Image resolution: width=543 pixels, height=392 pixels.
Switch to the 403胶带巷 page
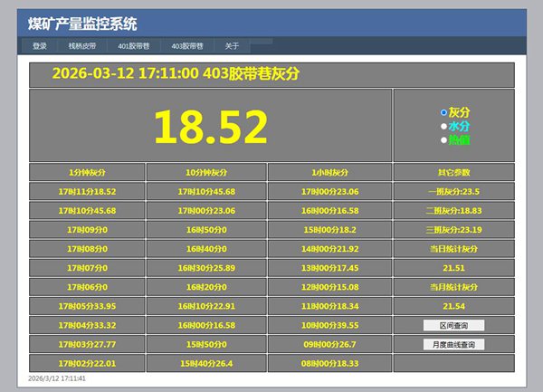click(x=186, y=45)
